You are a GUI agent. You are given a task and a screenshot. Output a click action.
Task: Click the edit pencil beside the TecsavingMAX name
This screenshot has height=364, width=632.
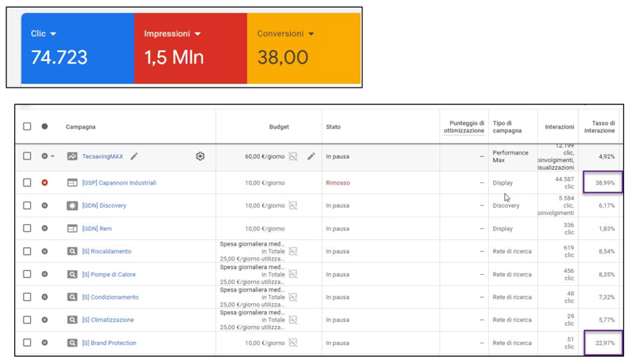pyautogui.click(x=134, y=156)
